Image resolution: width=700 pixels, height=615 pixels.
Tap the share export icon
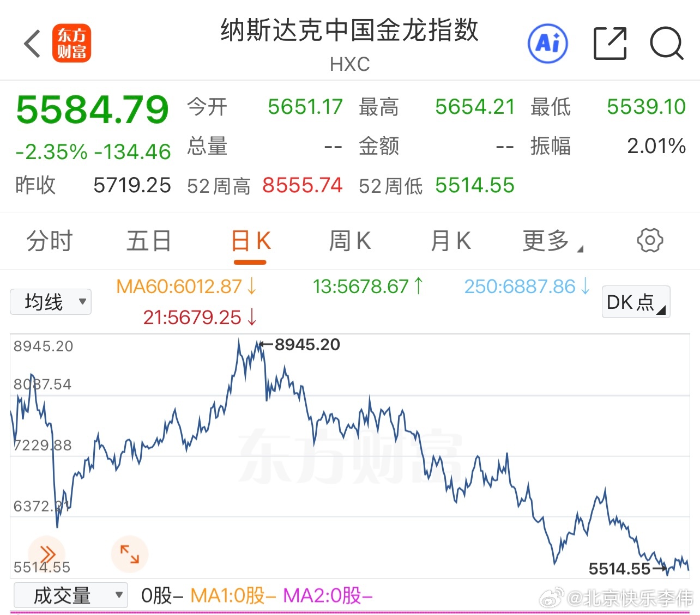(610, 43)
